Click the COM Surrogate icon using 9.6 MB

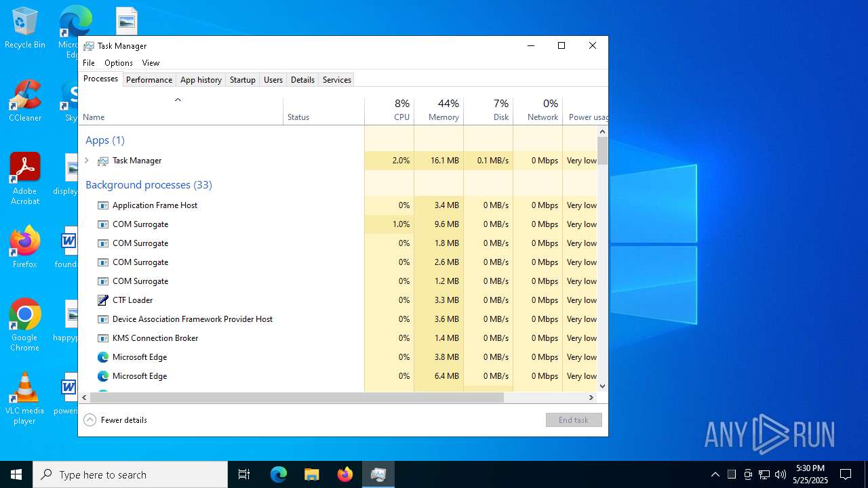103,224
